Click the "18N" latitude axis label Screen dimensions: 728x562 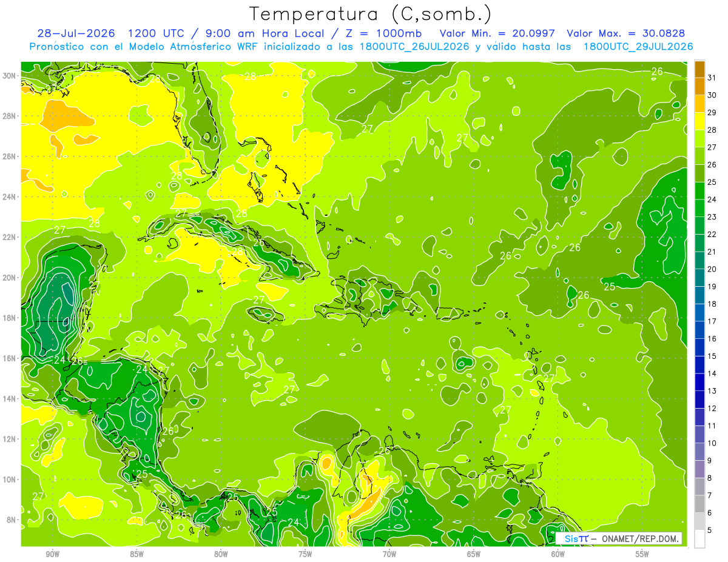coord(9,318)
